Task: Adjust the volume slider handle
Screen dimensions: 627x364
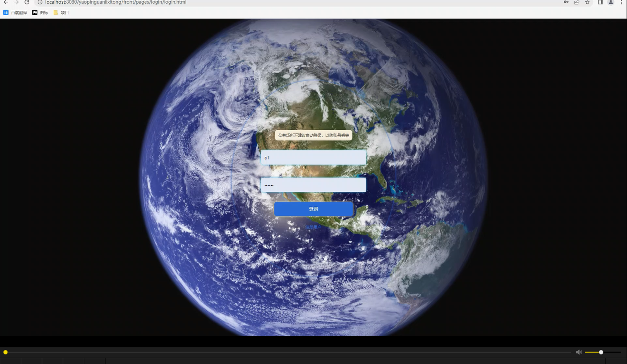Action: coord(601,352)
